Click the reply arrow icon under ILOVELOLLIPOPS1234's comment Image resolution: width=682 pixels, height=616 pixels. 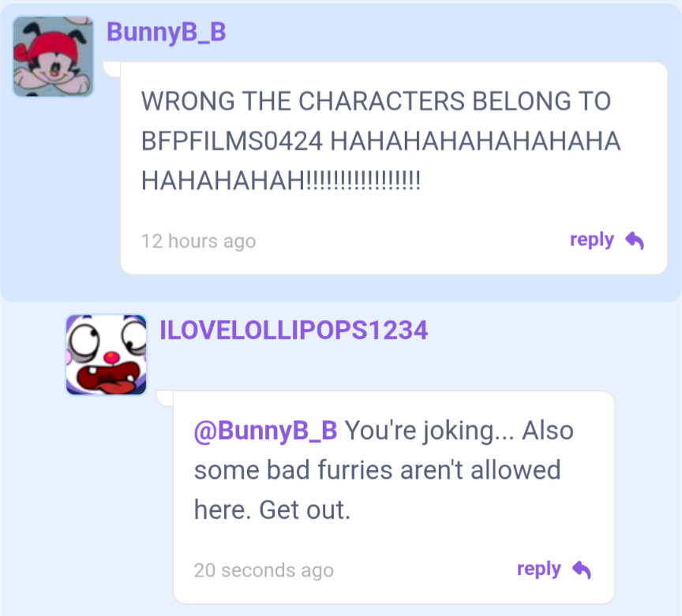click(x=582, y=569)
